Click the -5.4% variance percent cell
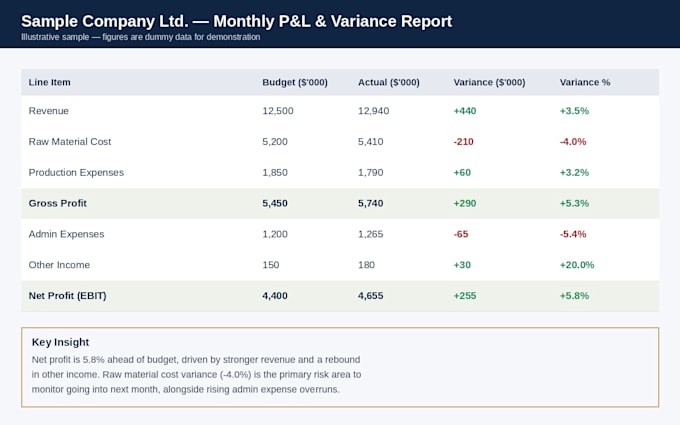680x425 pixels. pos(573,234)
